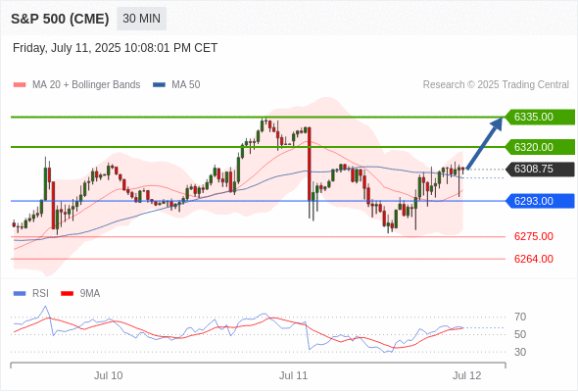Click the red 9MA legend swatch
This screenshot has height=392, width=578.
pos(67,294)
